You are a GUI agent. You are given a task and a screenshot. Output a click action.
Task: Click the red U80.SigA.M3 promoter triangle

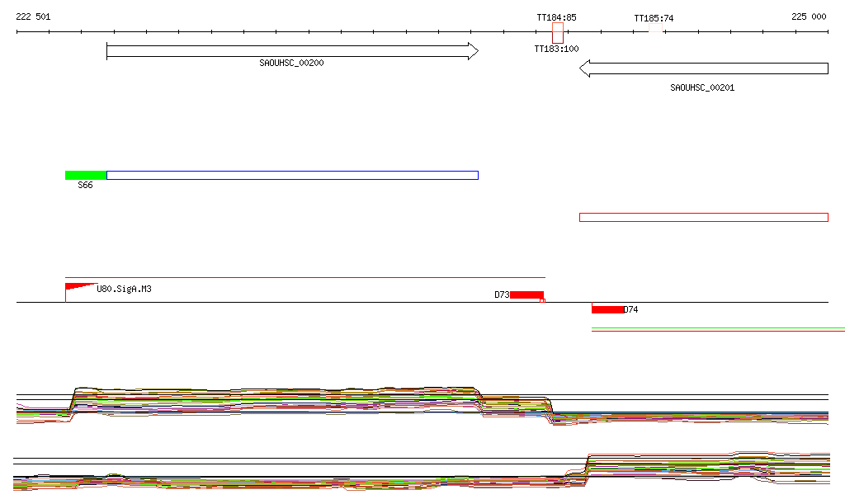[x=78, y=286]
